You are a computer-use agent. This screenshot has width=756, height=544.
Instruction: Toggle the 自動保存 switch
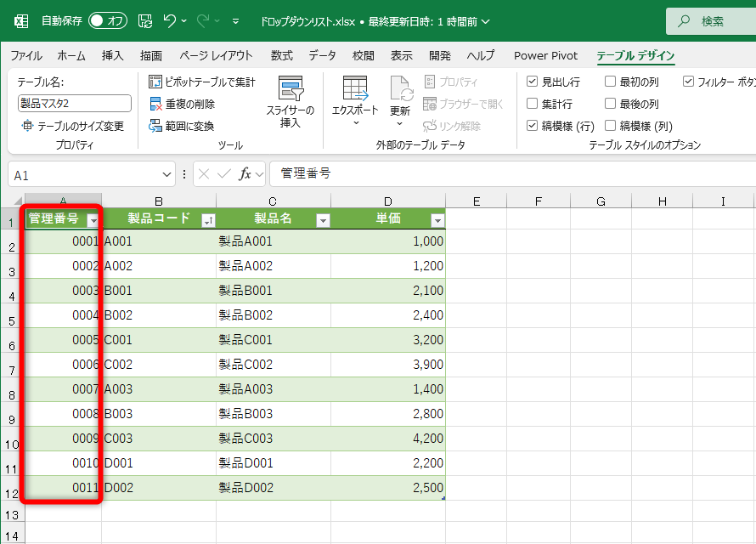tap(108, 20)
